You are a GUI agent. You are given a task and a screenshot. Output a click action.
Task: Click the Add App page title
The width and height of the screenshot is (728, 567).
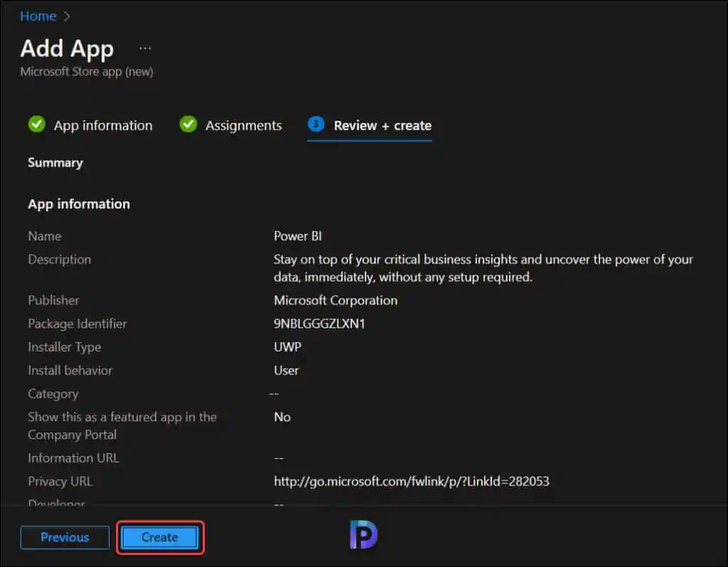(67, 49)
